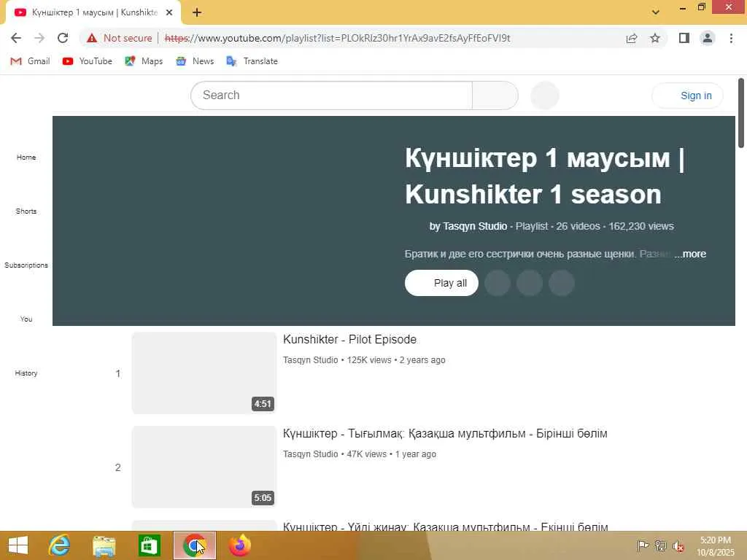Viewport: 747px width, 560px height.
Task: Open Windows Start button
Action: (18, 545)
